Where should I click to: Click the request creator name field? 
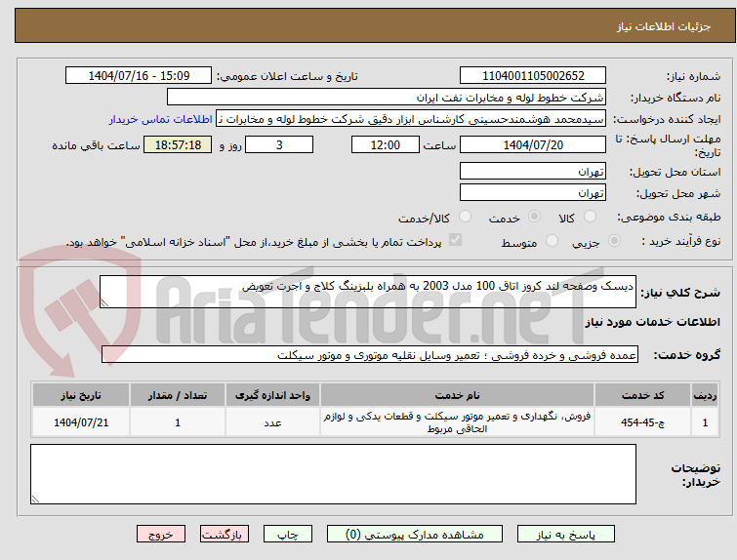(411, 119)
